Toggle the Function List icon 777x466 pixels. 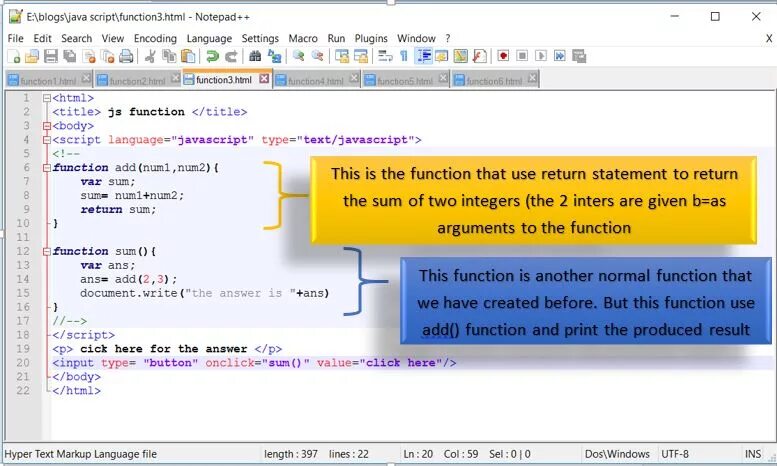tap(479, 57)
